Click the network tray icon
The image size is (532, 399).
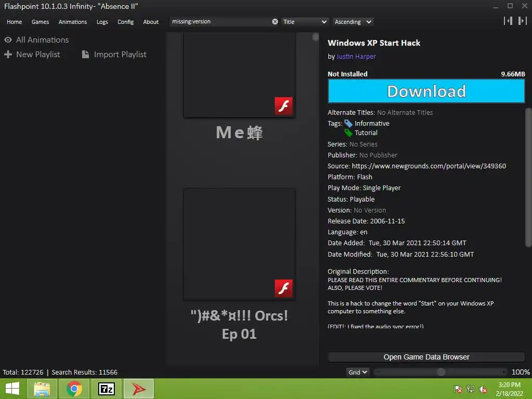pyautogui.click(x=471, y=389)
